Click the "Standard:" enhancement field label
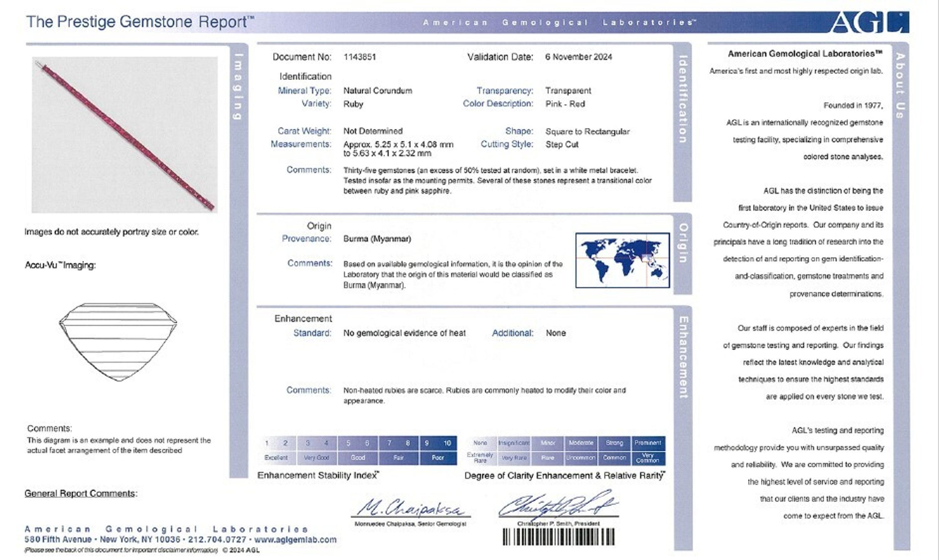 tap(312, 333)
